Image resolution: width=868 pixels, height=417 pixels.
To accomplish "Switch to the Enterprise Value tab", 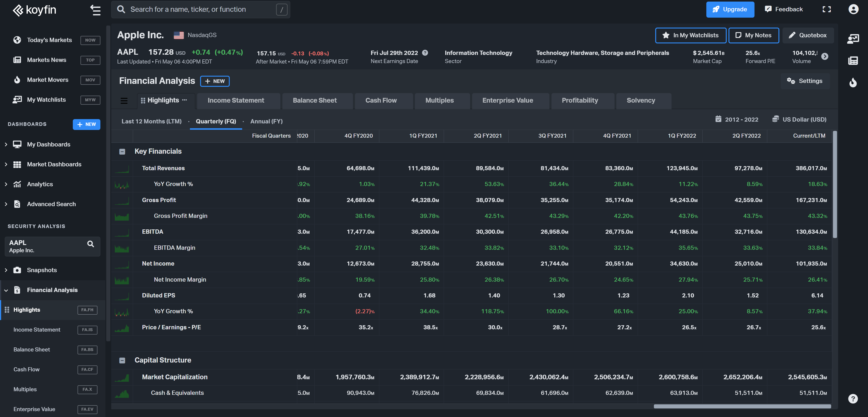I will point(510,100).
